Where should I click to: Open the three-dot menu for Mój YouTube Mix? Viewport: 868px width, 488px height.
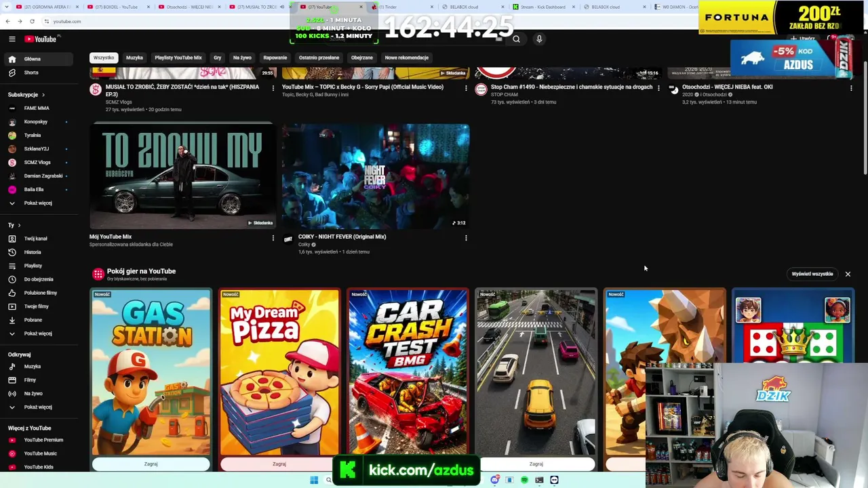point(273,238)
